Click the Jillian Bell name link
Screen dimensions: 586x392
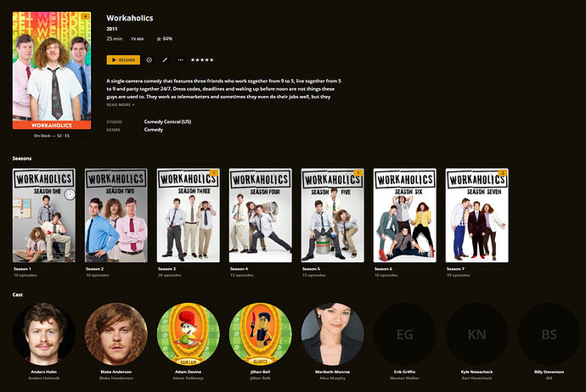(260, 372)
